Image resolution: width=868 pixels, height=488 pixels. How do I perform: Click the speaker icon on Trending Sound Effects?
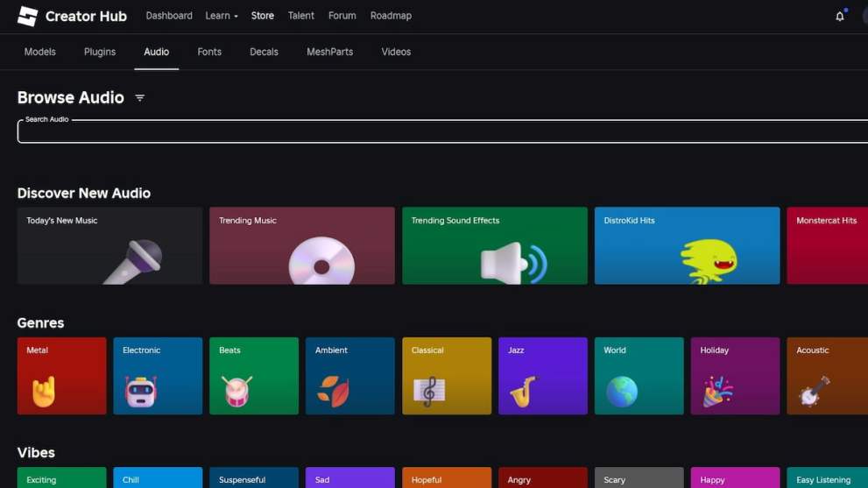(513, 263)
